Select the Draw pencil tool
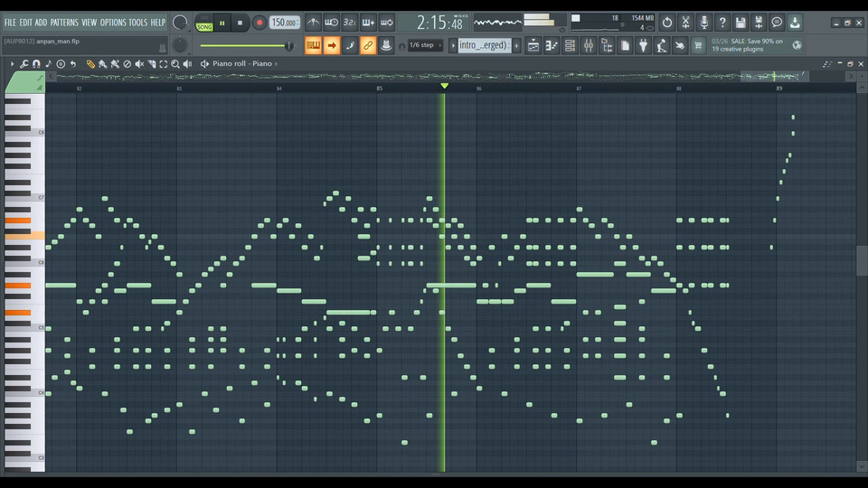 90,64
